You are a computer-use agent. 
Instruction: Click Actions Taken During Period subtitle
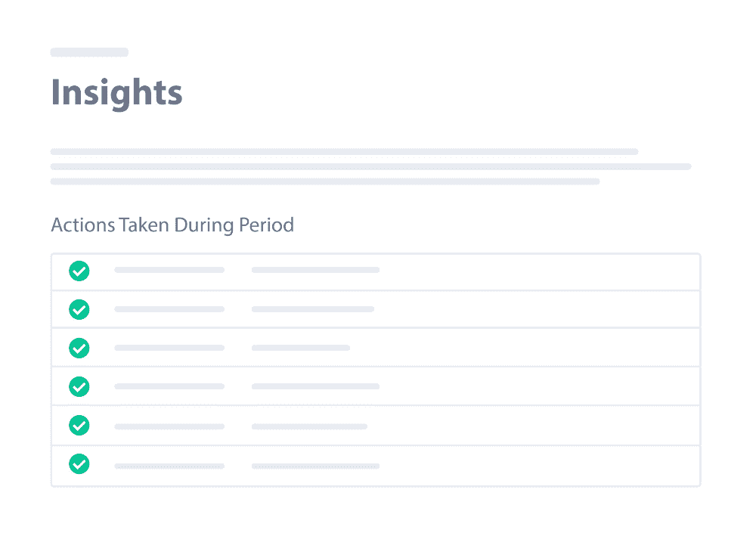[172, 225]
